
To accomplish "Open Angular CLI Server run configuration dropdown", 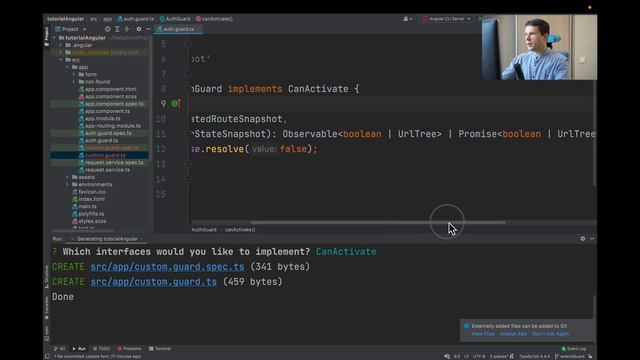I will coord(447,19).
